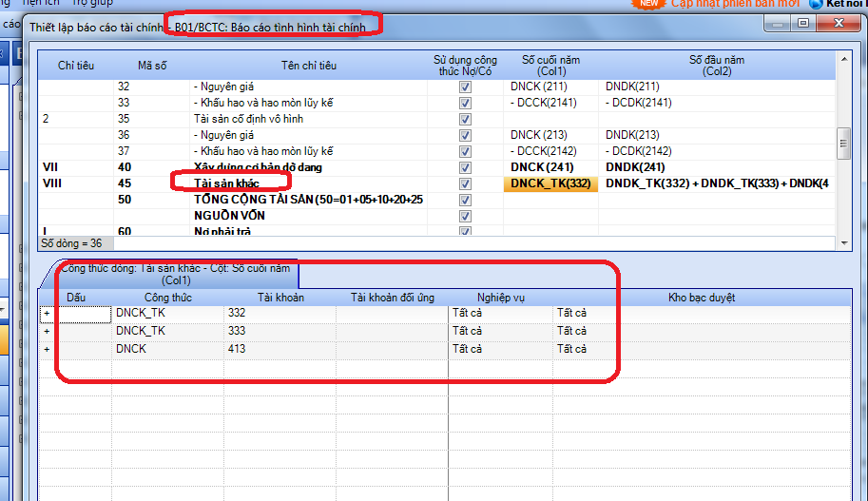This screenshot has width=868, height=501.
Task: Select the Tài khoản cell 332
Action: pos(280,314)
